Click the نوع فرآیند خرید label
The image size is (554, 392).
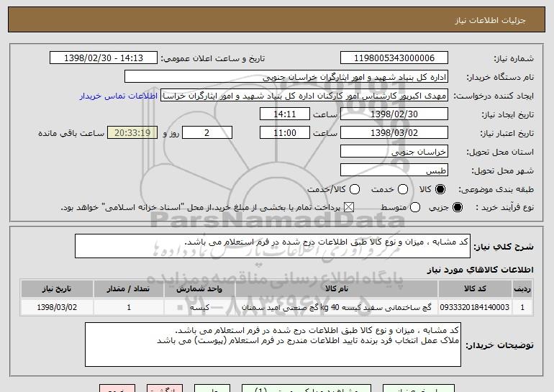pyautogui.click(x=505, y=208)
